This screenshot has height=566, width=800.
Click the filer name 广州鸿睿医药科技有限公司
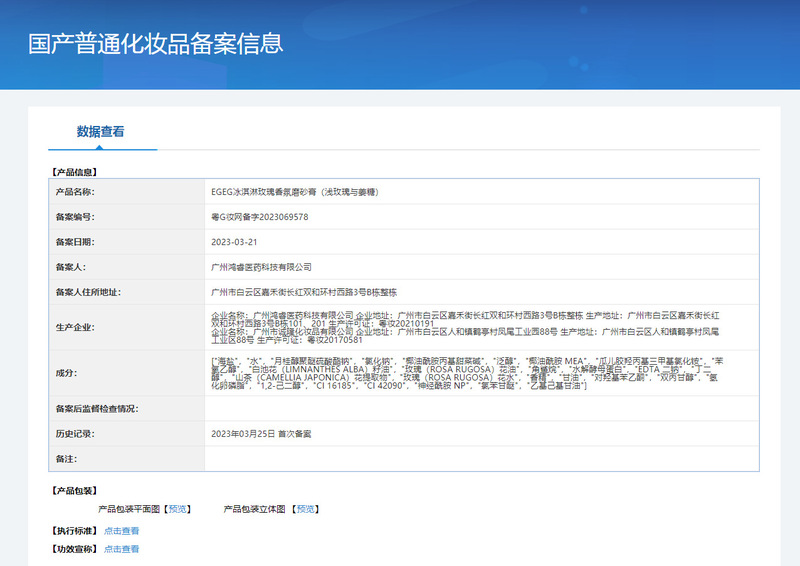261,267
